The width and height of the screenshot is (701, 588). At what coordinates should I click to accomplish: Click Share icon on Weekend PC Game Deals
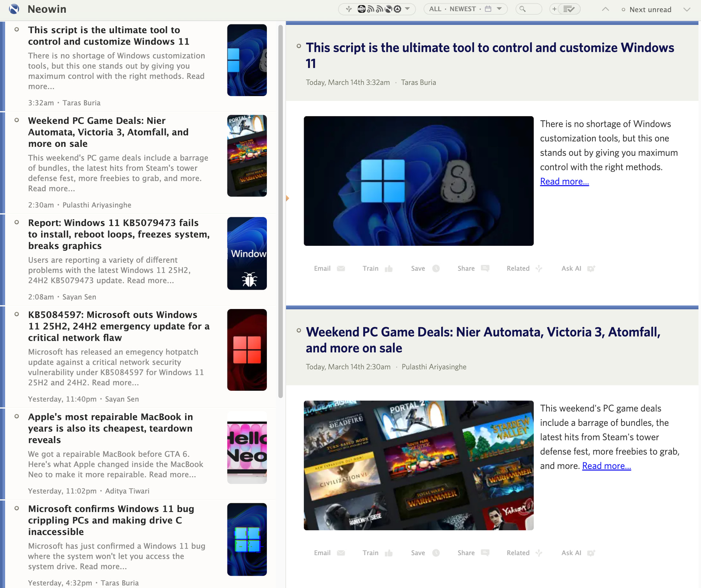point(485,553)
